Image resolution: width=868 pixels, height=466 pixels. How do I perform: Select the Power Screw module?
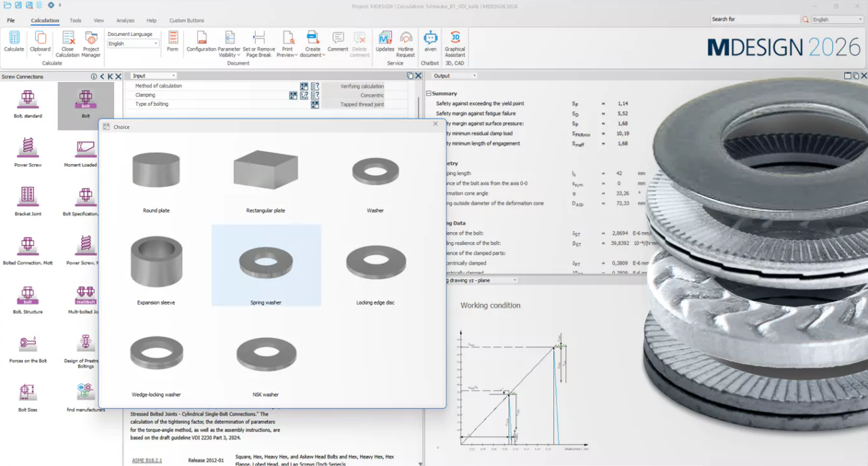point(28,153)
